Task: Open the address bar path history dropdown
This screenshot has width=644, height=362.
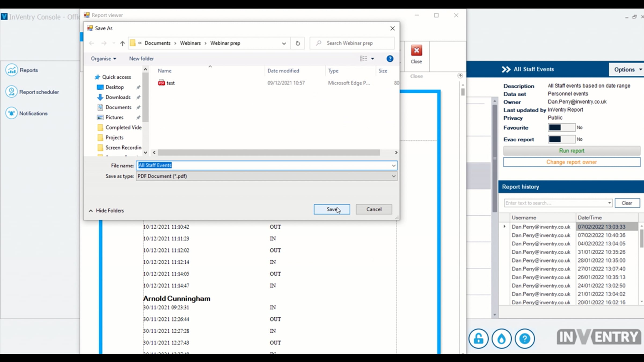Action: click(284, 43)
